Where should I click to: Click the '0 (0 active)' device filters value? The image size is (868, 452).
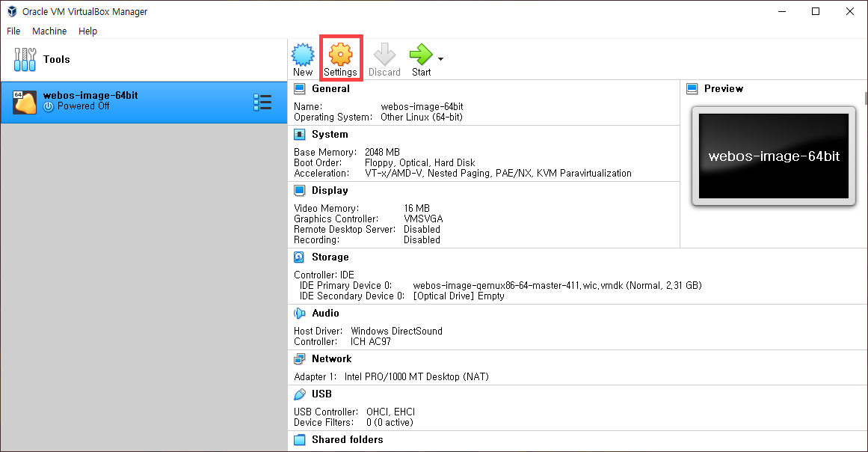390,423
